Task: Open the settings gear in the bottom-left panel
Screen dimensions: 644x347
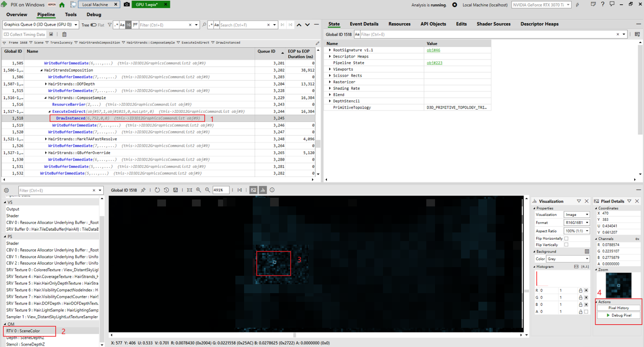Action: 6,190
